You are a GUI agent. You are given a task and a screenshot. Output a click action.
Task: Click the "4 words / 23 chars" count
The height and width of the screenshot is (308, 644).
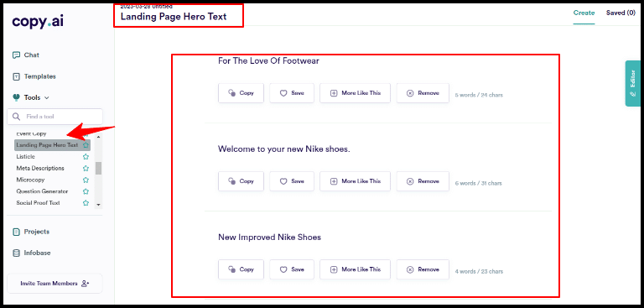pos(479,272)
